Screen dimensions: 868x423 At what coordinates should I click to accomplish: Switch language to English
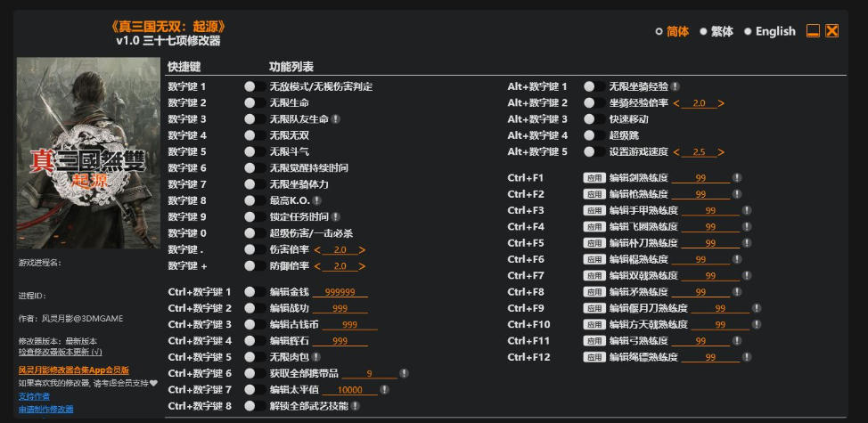(x=770, y=31)
